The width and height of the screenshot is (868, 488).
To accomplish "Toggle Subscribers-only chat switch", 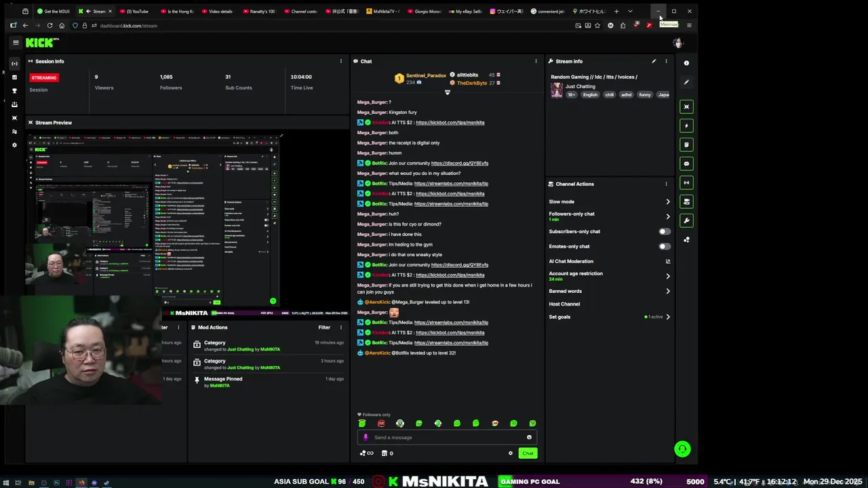I will pyautogui.click(x=665, y=231).
